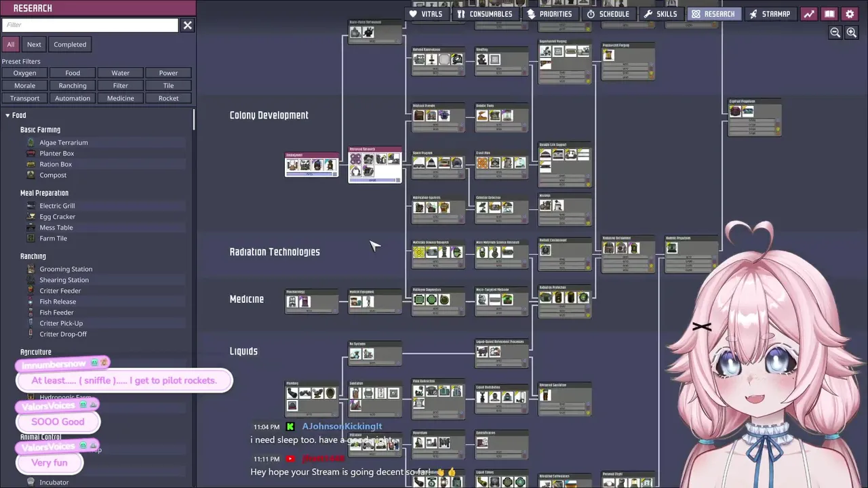
Task: Click the orange target icon in Crash Plan
Action: 482,163
